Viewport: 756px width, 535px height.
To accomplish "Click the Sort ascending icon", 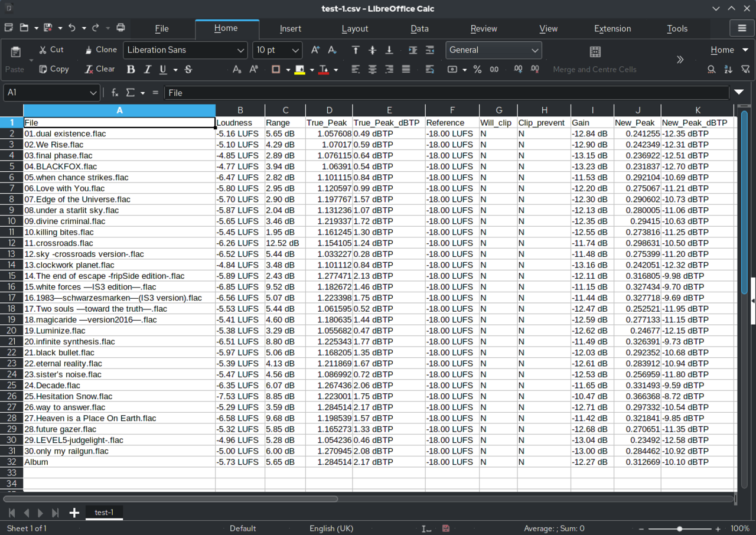I will (x=727, y=69).
